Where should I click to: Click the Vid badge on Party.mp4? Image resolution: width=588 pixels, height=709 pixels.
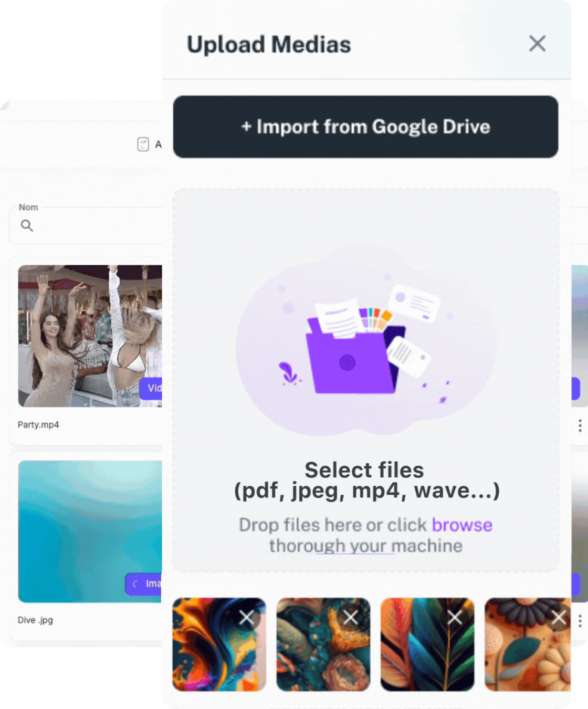(151, 388)
